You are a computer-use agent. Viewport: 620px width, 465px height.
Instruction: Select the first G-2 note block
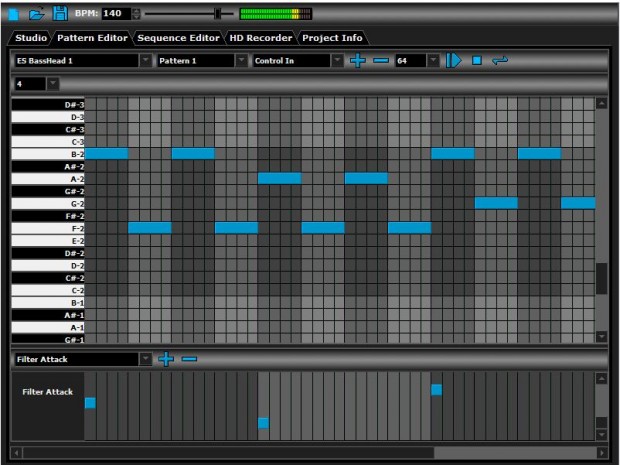(x=496, y=203)
